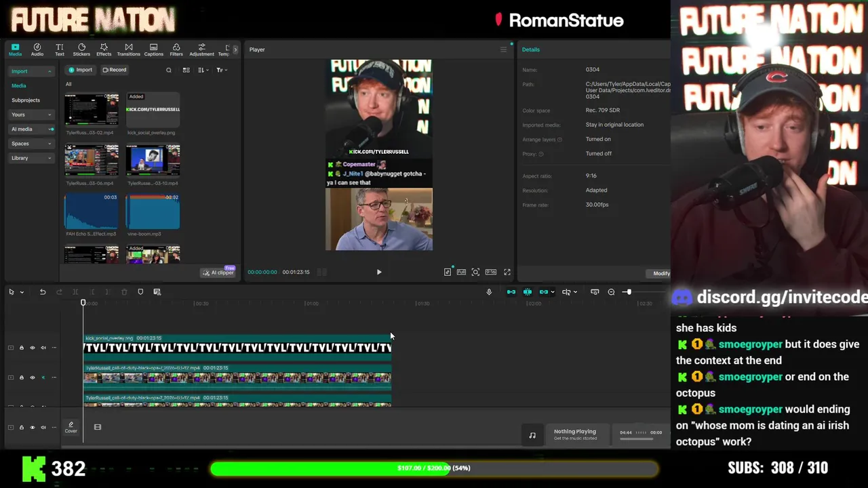Play the preview in the Player
Viewport: 868px width, 488px height.
click(x=379, y=272)
